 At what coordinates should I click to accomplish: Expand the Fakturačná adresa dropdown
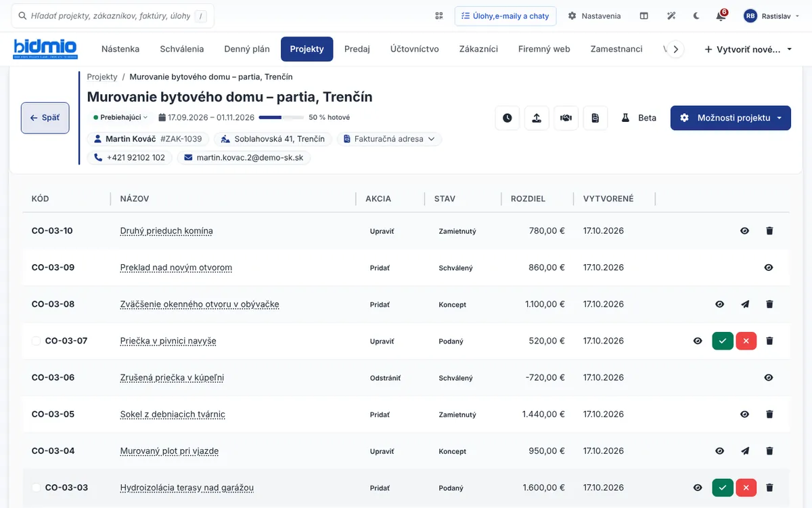click(389, 139)
